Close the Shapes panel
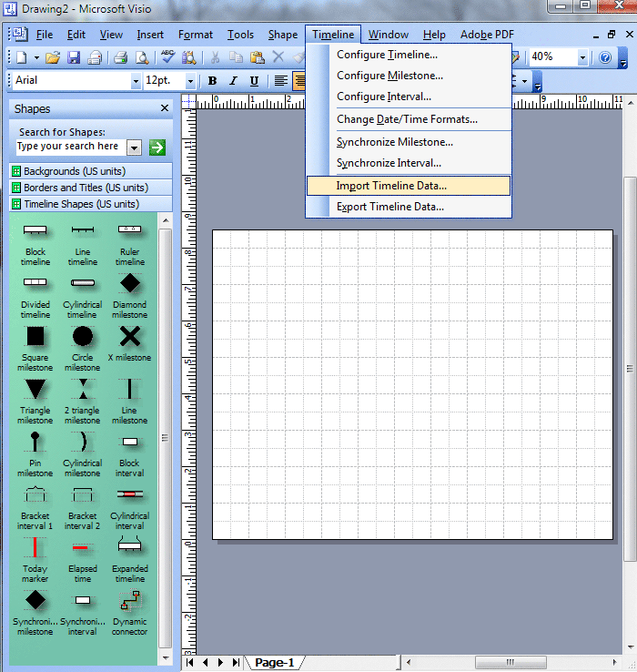The image size is (637, 672). tap(165, 108)
